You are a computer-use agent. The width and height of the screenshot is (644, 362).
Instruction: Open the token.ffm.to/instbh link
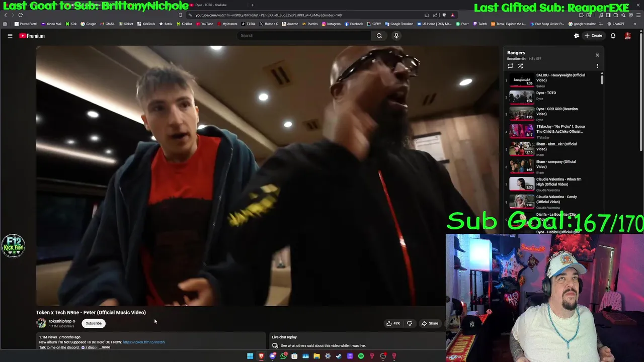click(143, 342)
